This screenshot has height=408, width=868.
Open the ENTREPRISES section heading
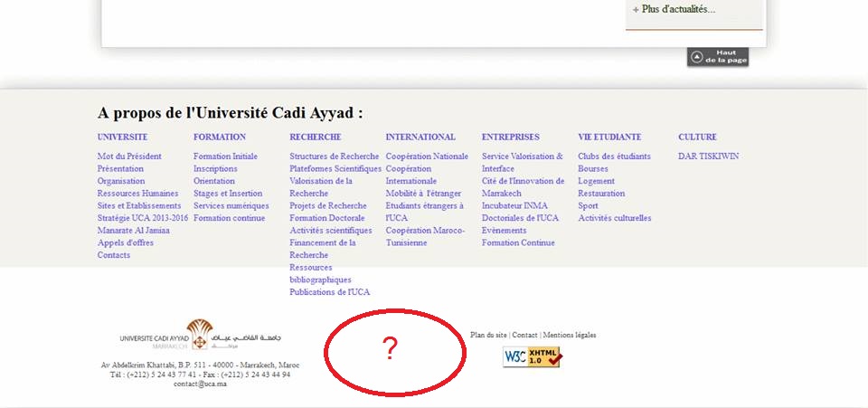click(510, 137)
